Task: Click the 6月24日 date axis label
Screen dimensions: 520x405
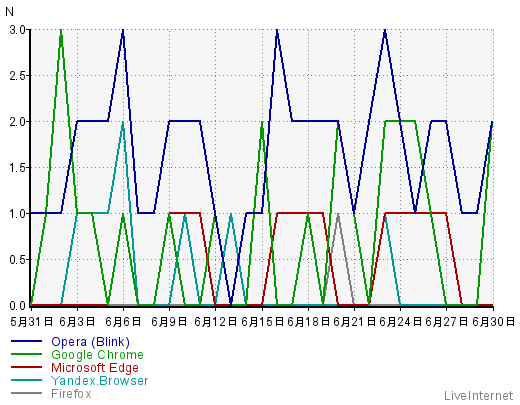Action: tap(401, 322)
